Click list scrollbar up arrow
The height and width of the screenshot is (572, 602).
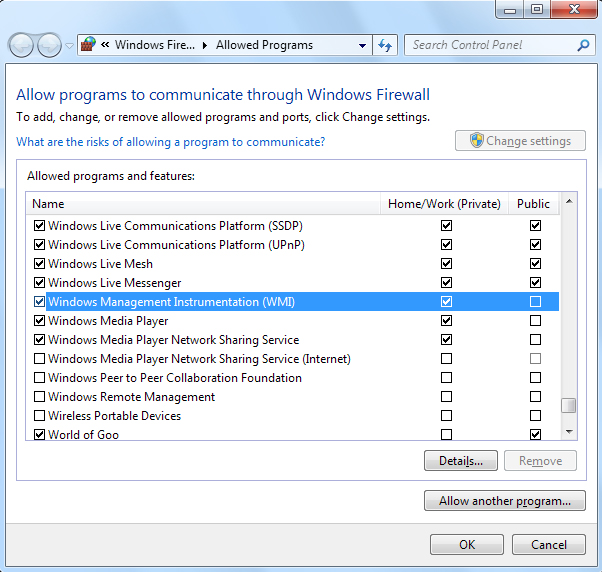pos(569,201)
